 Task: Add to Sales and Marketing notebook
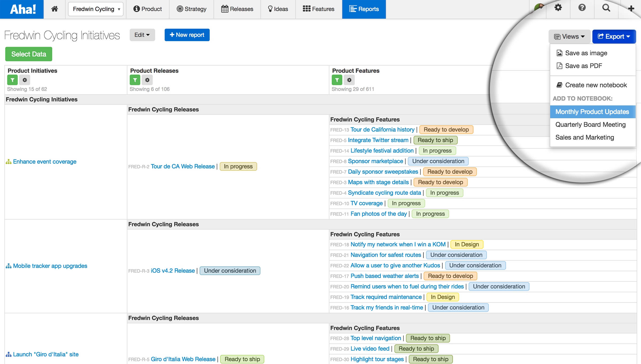pyautogui.click(x=593, y=137)
